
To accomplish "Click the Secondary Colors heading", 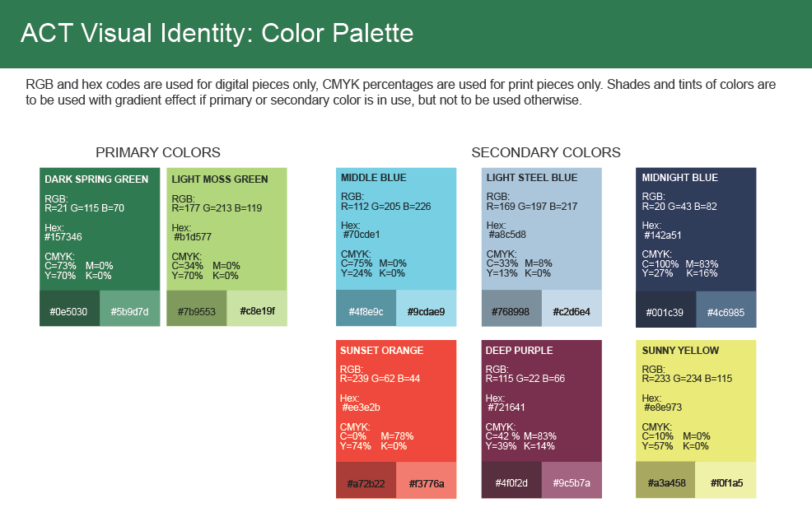I will [546, 152].
